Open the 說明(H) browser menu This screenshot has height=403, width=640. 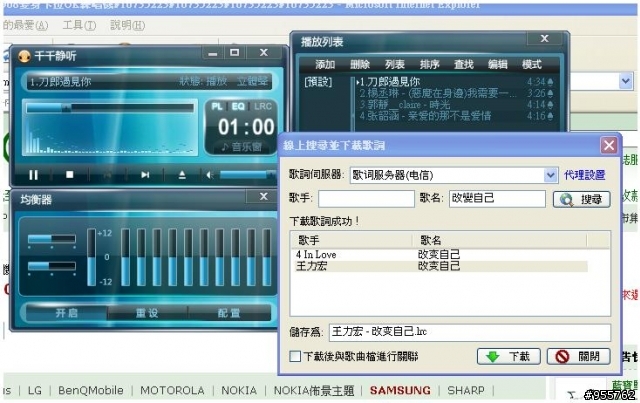[127, 25]
